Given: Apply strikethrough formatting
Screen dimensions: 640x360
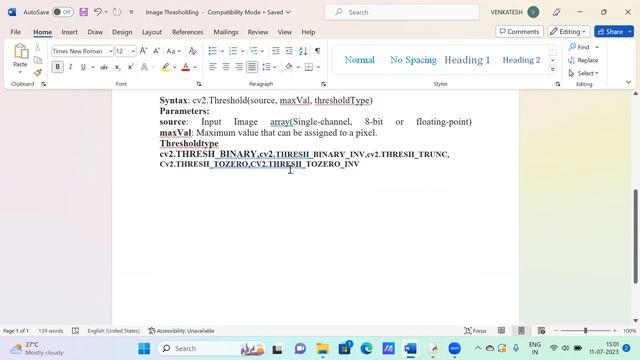Looking at the screenshot, I should 104,67.
